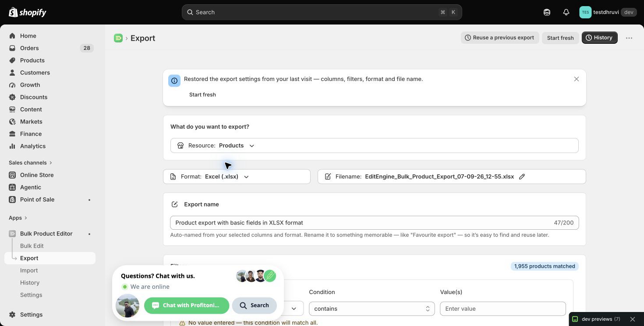
Task: Click the Sidekick assistant icon in top bar
Action: 547,12
